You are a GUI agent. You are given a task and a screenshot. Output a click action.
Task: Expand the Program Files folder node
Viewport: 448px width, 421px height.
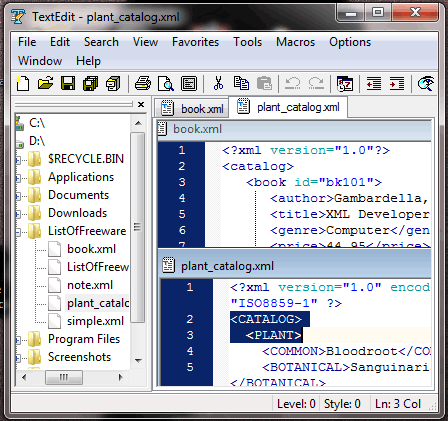tap(18, 340)
